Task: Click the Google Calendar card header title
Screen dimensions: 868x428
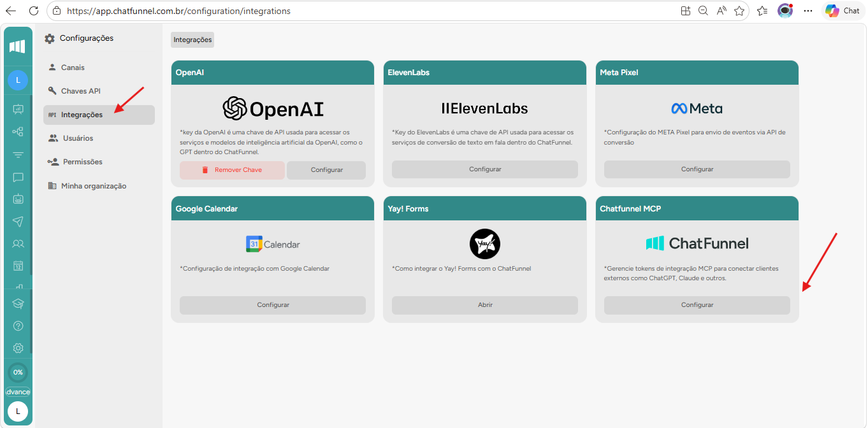Action: tap(206, 209)
